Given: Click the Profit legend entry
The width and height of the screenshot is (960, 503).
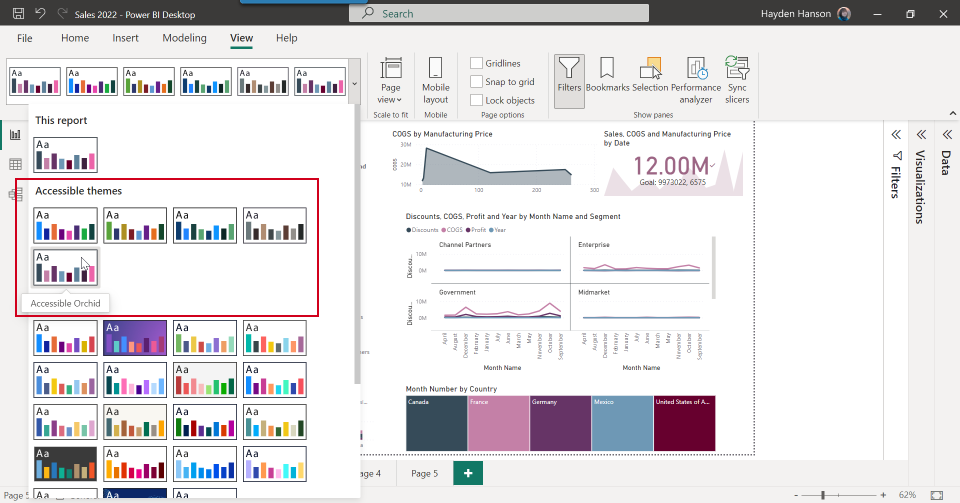Looking at the screenshot, I should (476, 230).
